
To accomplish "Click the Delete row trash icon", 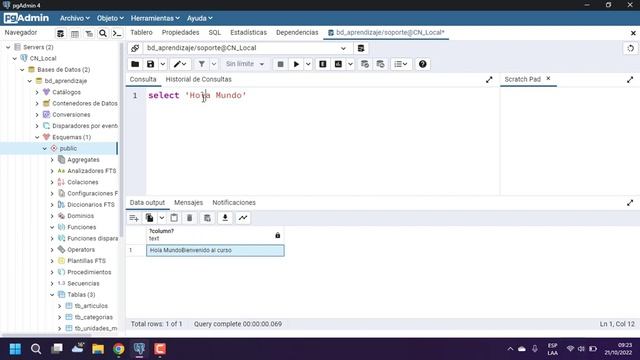I will (x=189, y=218).
